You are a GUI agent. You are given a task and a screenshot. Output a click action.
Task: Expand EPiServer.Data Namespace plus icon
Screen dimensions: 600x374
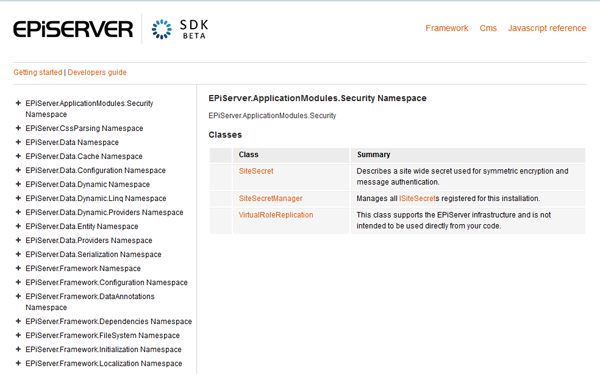tap(18, 142)
